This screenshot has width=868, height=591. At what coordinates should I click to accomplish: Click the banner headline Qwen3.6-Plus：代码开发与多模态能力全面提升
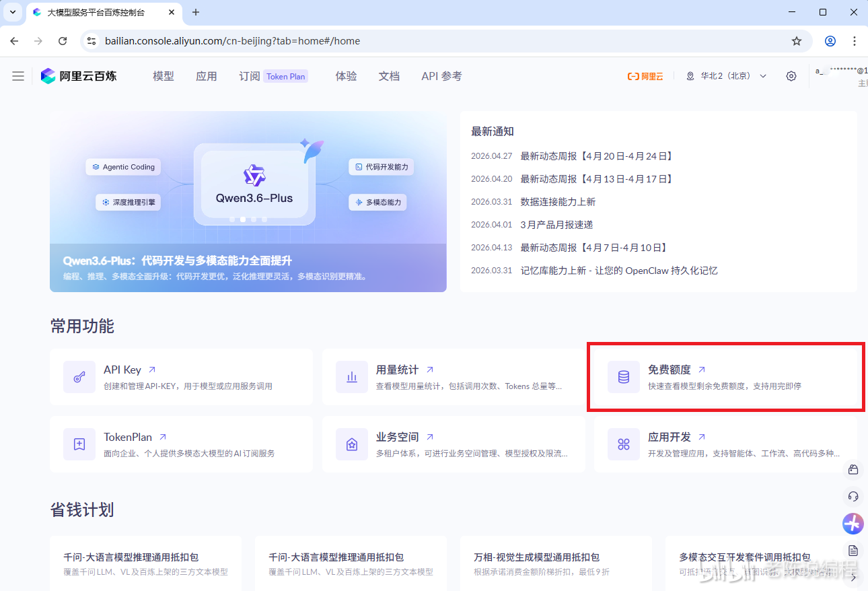tap(178, 261)
